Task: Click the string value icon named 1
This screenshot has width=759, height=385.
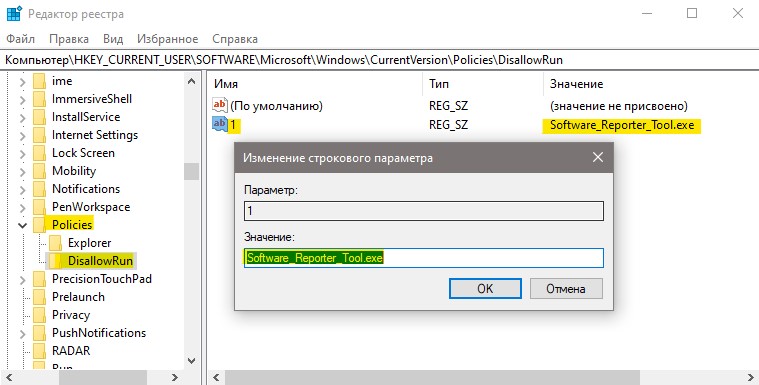Action: [220, 124]
